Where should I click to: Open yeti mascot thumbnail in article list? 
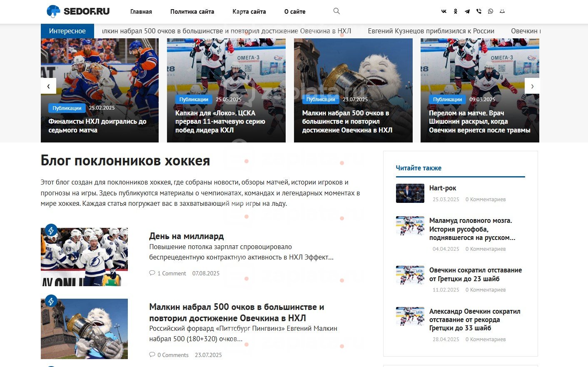(x=84, y=329)
